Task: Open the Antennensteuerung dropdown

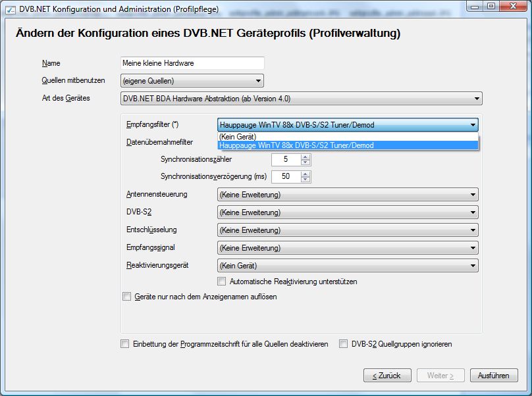Action: (347, 195)
